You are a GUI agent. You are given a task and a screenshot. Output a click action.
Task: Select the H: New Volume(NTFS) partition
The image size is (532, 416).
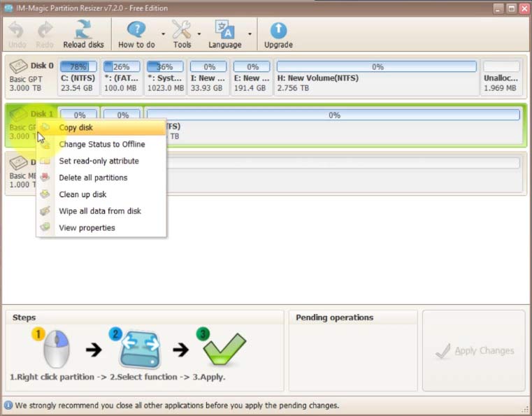point(377,78)
